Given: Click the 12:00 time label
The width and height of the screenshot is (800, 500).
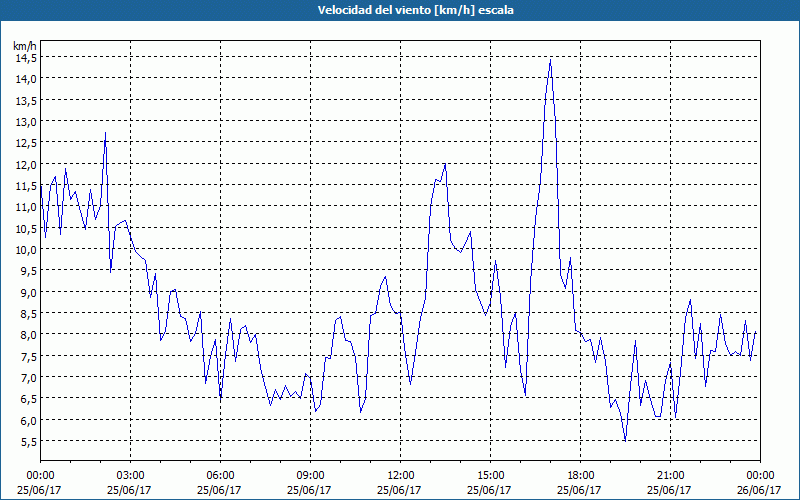Looking at the screenshot, I should (401, 476).
